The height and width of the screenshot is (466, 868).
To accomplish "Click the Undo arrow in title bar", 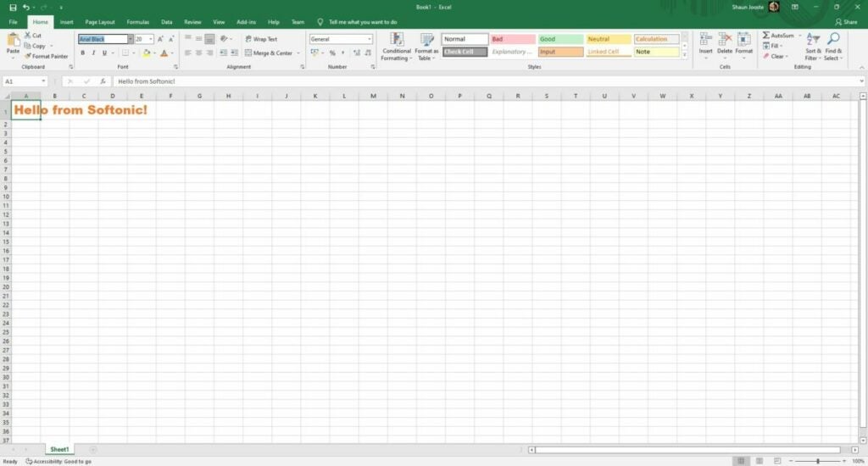I will [25, 7].
